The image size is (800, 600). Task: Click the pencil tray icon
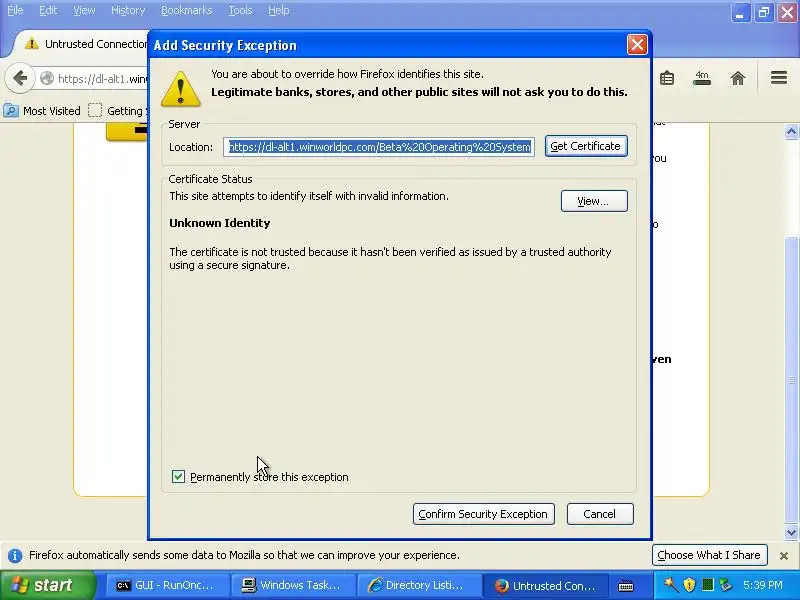[x=671, y=585]
